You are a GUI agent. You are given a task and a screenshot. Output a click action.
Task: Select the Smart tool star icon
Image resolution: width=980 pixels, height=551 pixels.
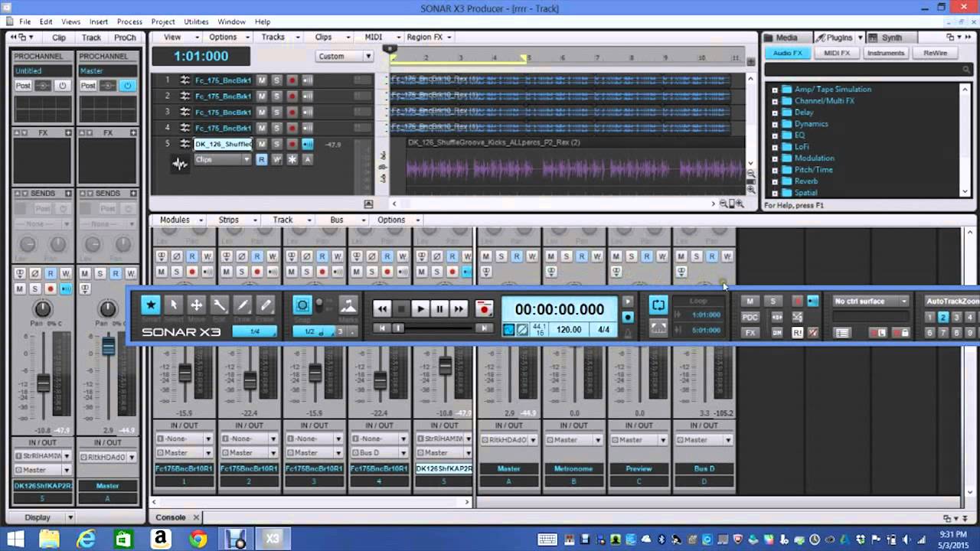[151, 305]
